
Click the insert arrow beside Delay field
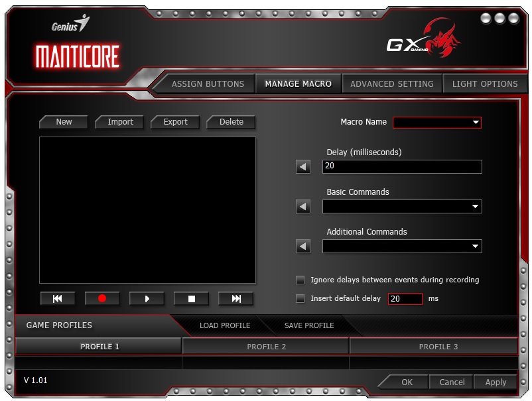(x=303, y=167)
